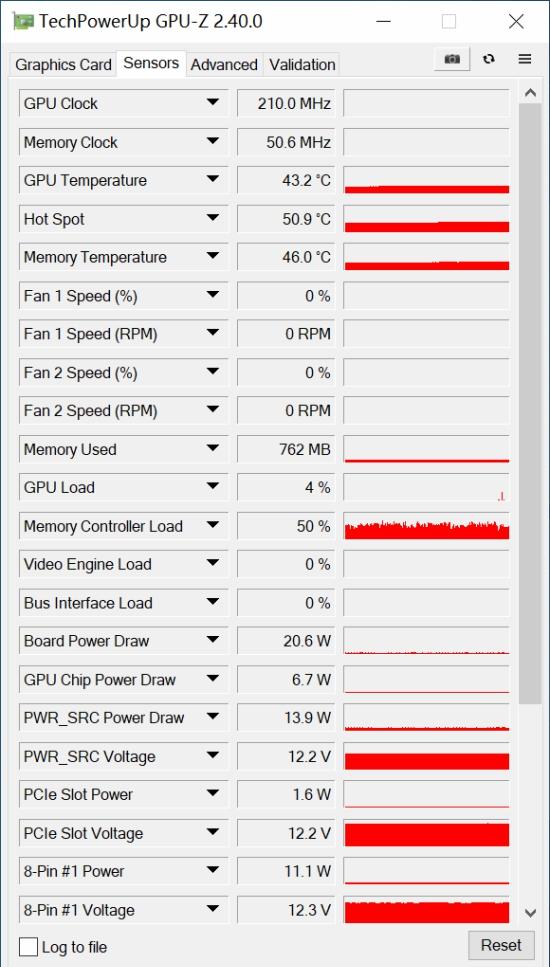This screenshot has height=967, width=550.
Task: Click the Reset button
Action: coord(501,945)
